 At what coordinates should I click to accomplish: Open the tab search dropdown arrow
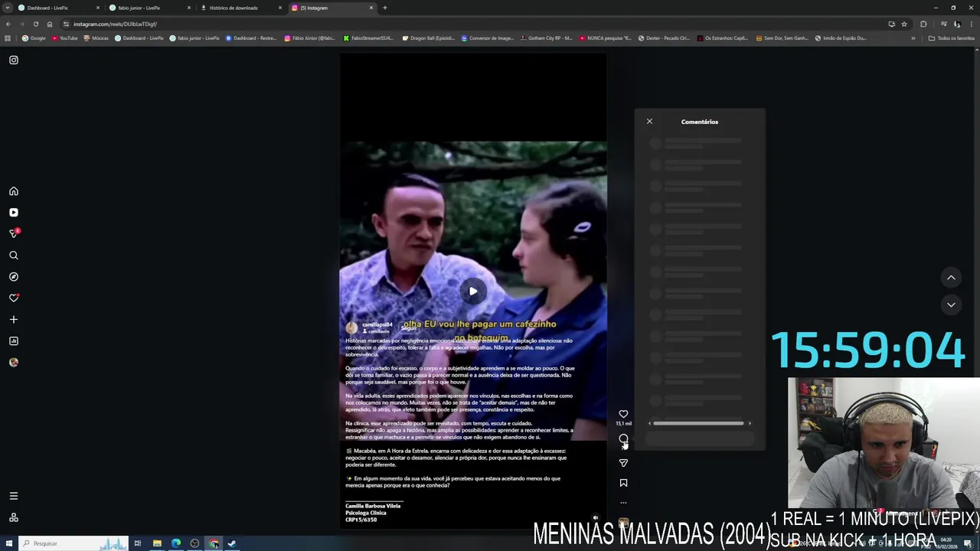click(x=7, y=8)
